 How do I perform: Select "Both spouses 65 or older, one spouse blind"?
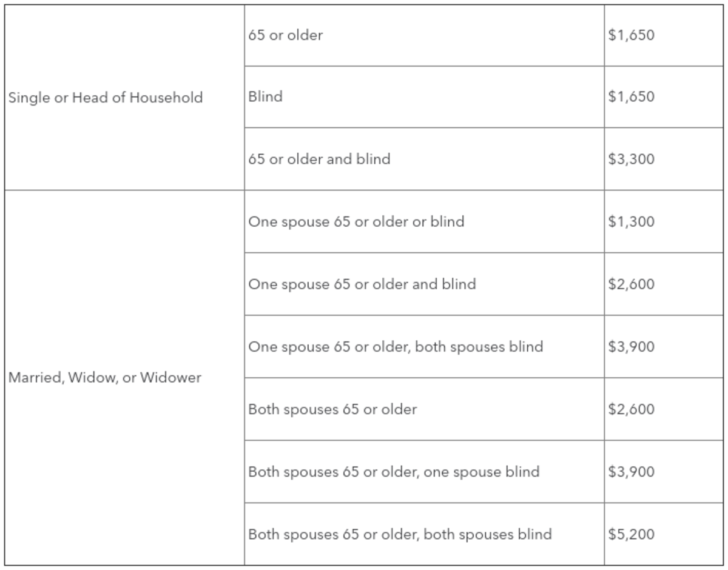(394, 472)
